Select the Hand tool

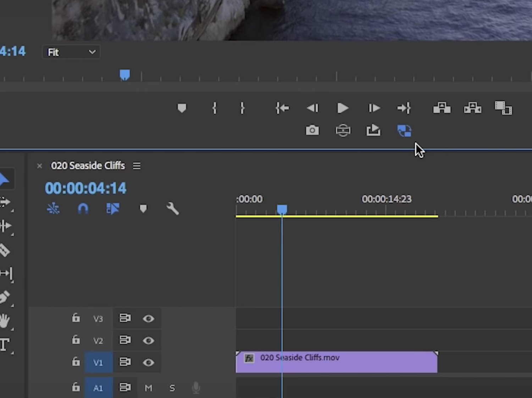coord(5,321)
